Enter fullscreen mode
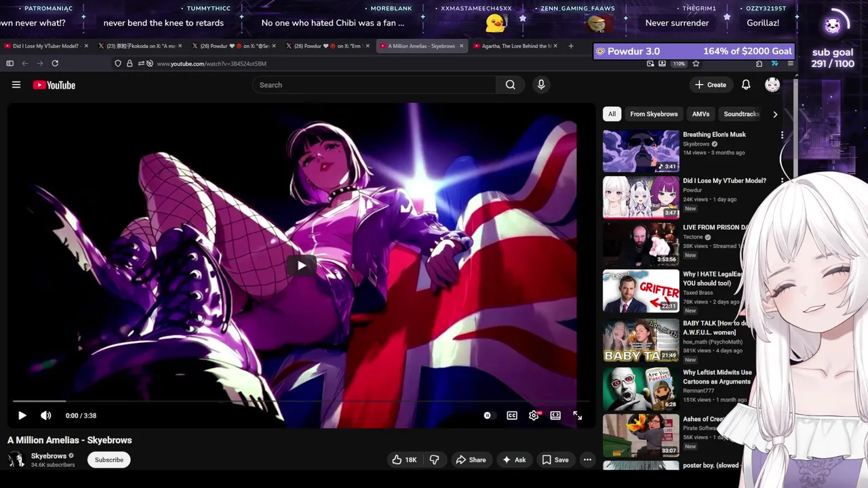The image size is (868, 488). 577,415
